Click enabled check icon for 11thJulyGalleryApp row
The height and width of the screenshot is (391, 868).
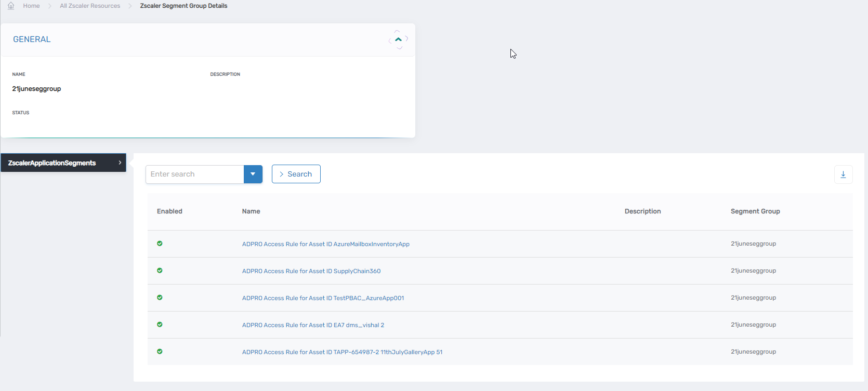[x=160, y=352]
